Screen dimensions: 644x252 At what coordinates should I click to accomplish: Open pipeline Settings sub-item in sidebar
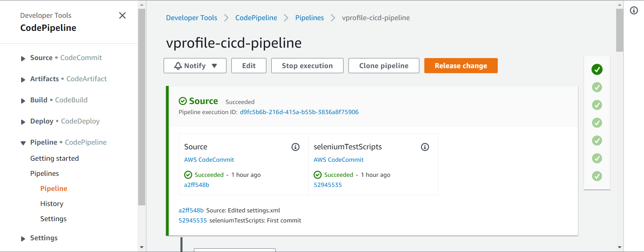[x=53, y=219]
